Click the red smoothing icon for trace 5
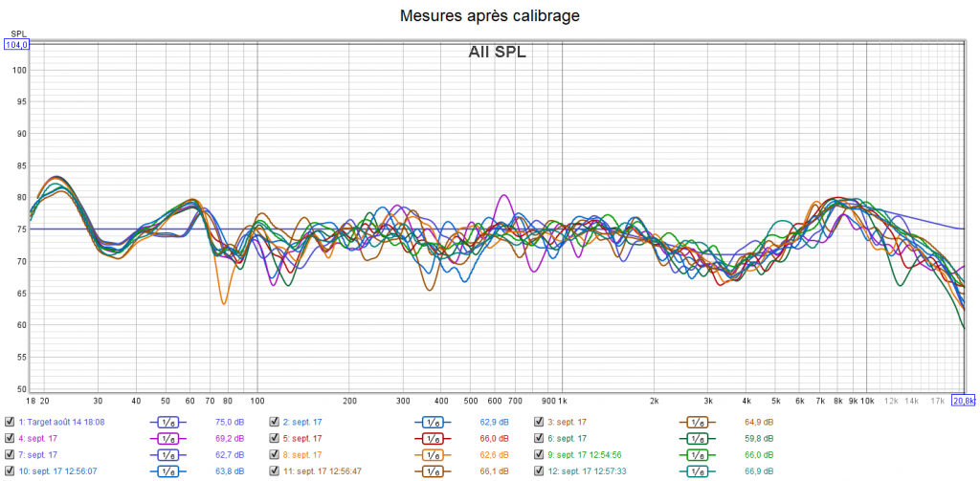 click(x=432, y=438)
